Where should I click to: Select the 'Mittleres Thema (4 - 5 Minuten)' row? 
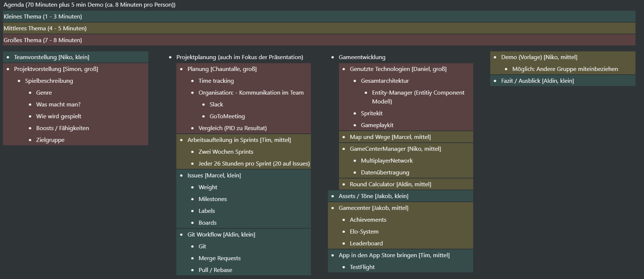pyautogui.click(x=319, y=28)
